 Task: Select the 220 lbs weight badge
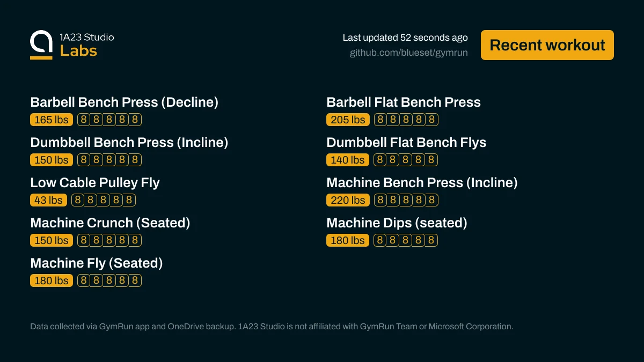coord(348,200)
